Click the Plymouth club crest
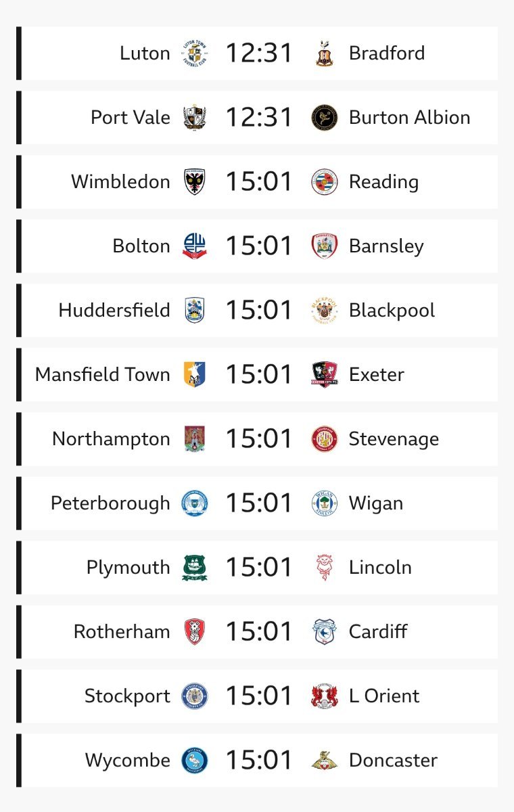This screenshot has height=812, width=514. (x=195, y=568)
